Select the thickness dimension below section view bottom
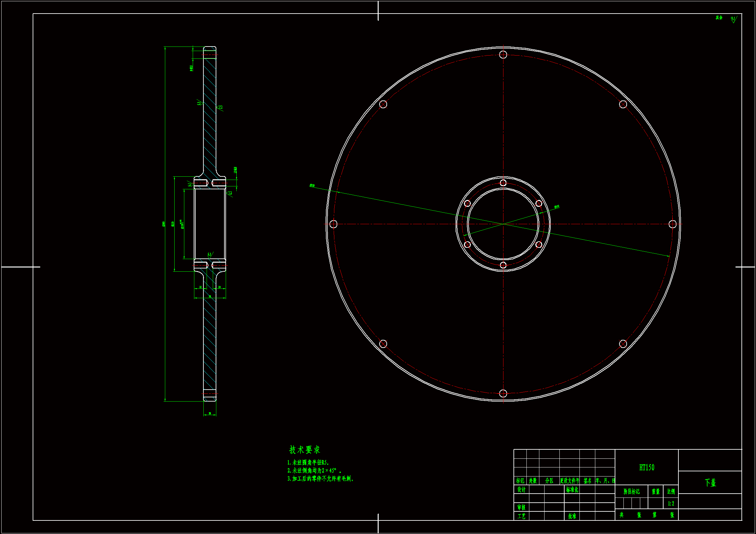Screen dimensions: 756x534 tap(210, 414)
